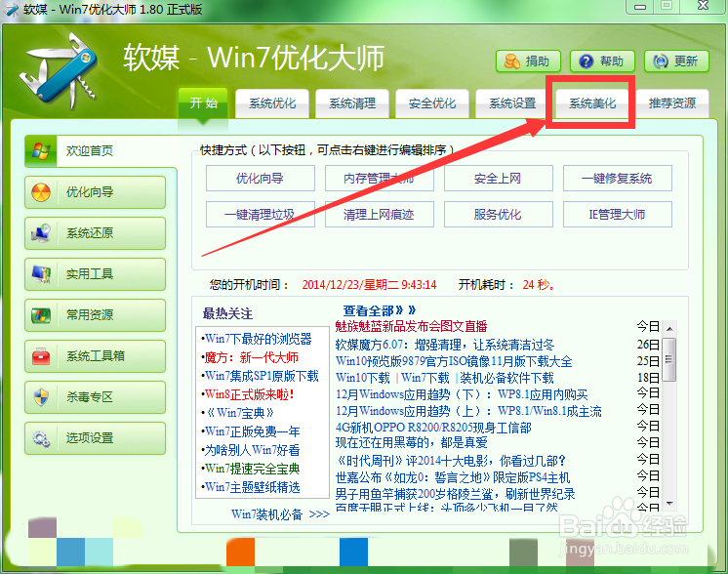
Task: Open the Win7提速完全宝典 link
Action: pos(252,469)
